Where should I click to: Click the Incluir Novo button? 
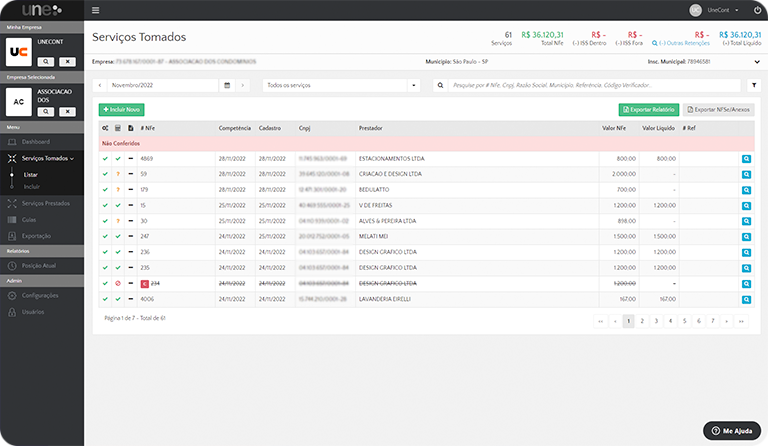(x=122, y=108)
